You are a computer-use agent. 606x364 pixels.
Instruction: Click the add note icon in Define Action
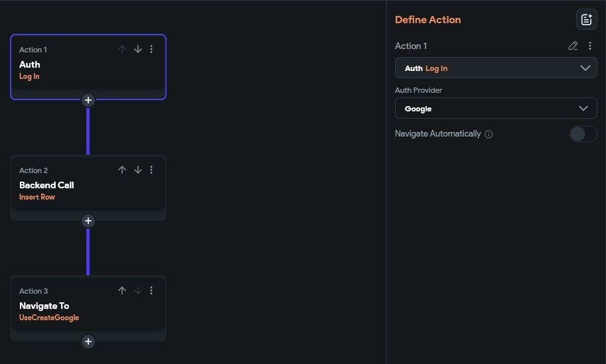tap(586, 20)
